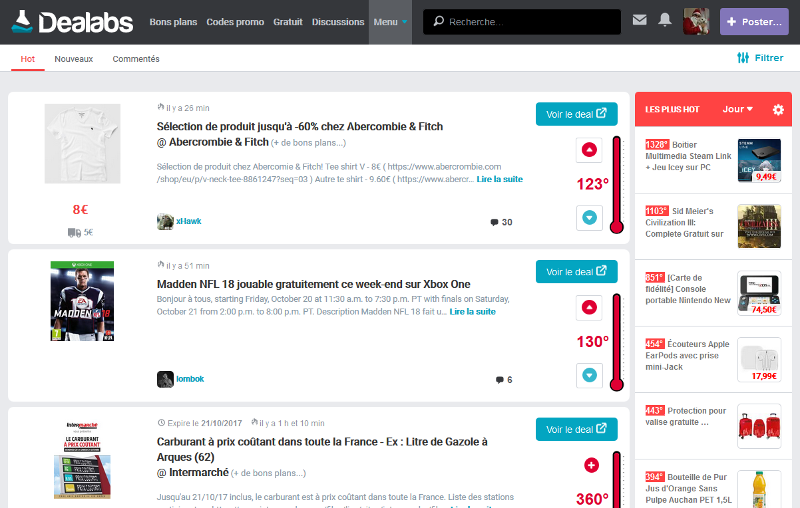Click the Filtrer sliders icon
Viewport: 800px width, 508px height.
coord(743,58)
